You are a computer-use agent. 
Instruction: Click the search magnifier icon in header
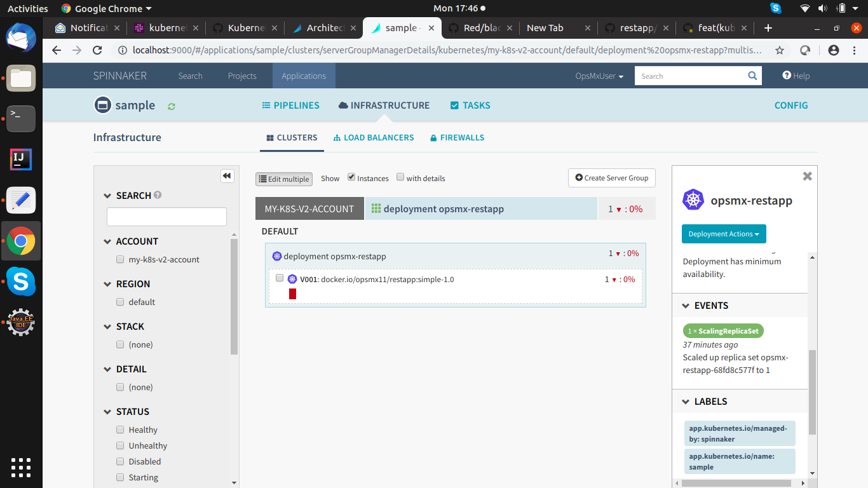pyautogui.click(x=752, y=76)
